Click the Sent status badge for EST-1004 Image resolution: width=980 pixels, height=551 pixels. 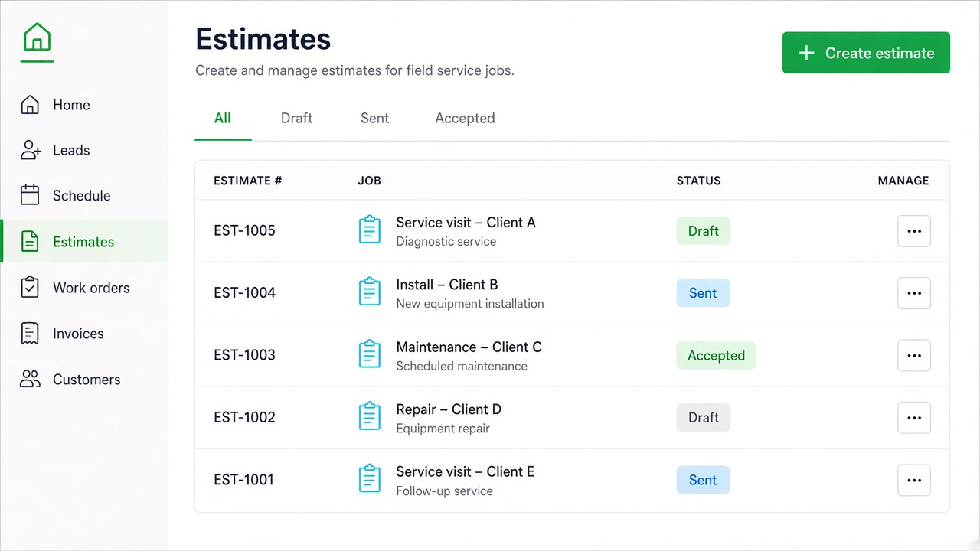tap(703, 293)
